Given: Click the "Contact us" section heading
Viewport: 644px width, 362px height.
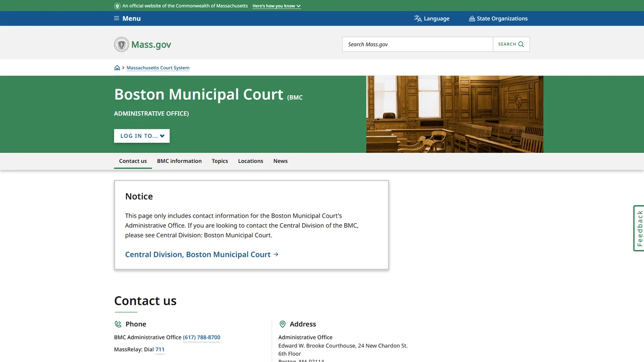Looking at the screenshot, I should click(145, 301).
